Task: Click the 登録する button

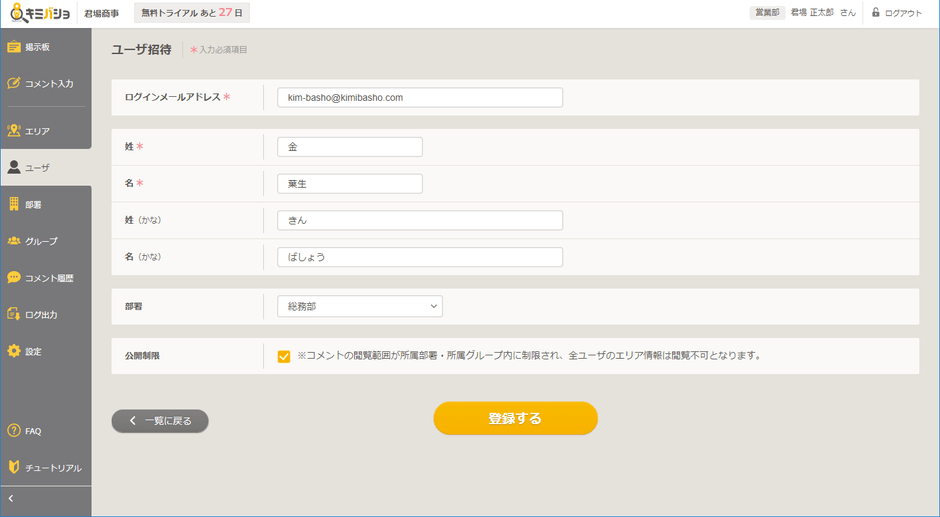Action: [516, 418]
